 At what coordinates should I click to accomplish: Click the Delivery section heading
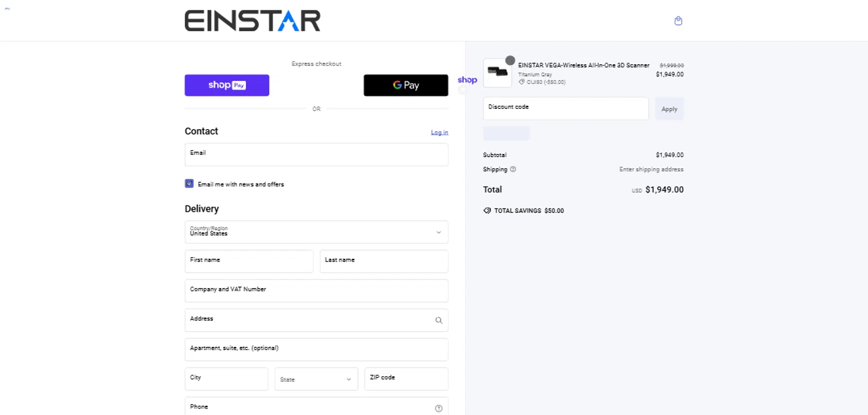click(202, 209)
